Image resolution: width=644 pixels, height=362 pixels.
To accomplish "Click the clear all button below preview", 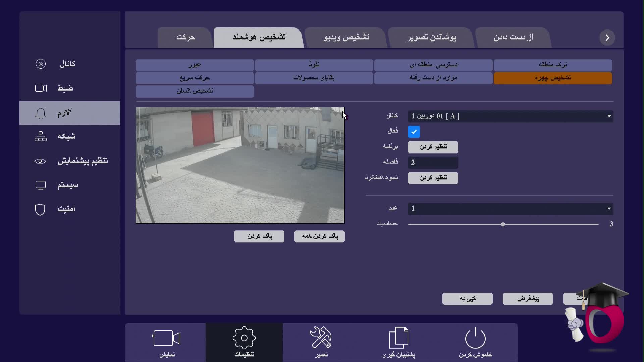I will (319, 236).
